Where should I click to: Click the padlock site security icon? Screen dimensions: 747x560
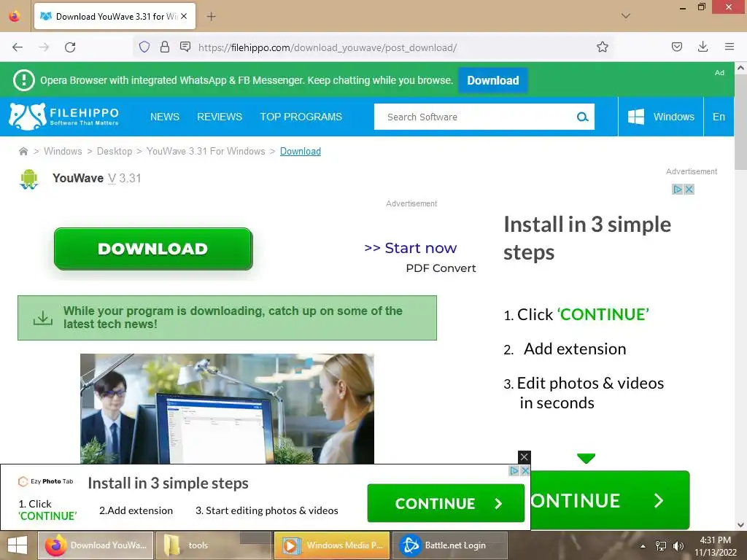[x=165, y=47]
